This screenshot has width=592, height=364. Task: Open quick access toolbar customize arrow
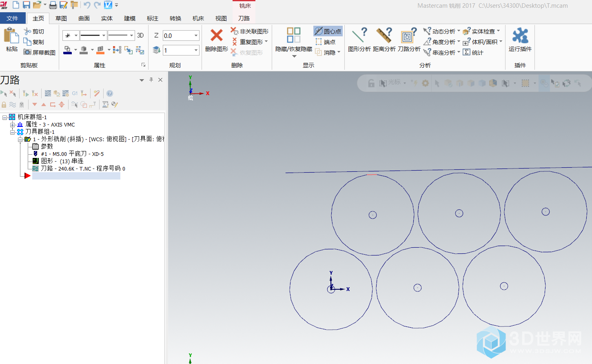[116, 5]
